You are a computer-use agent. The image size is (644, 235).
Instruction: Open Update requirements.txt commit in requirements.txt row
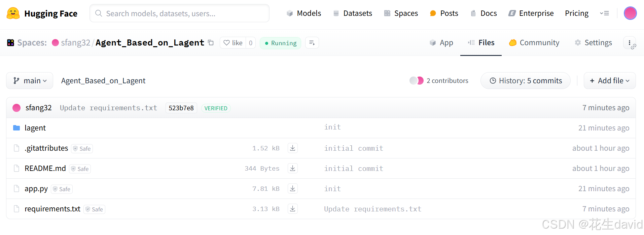373,209
